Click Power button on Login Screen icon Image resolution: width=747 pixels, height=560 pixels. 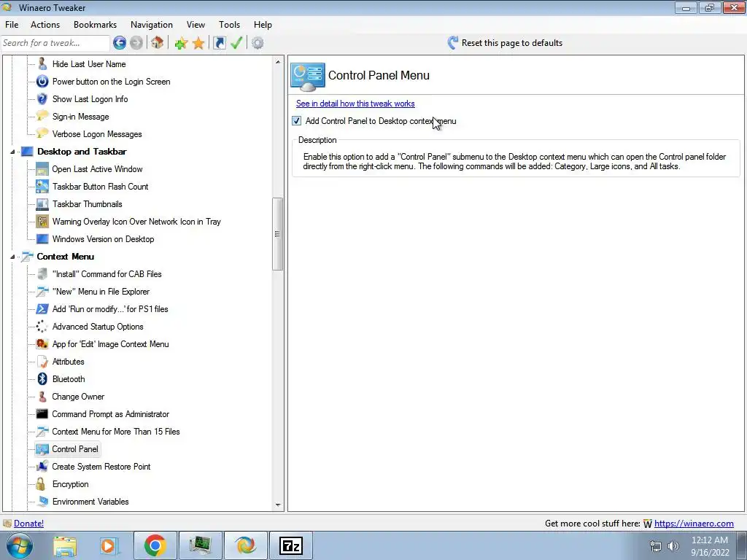tap(42, 82)
